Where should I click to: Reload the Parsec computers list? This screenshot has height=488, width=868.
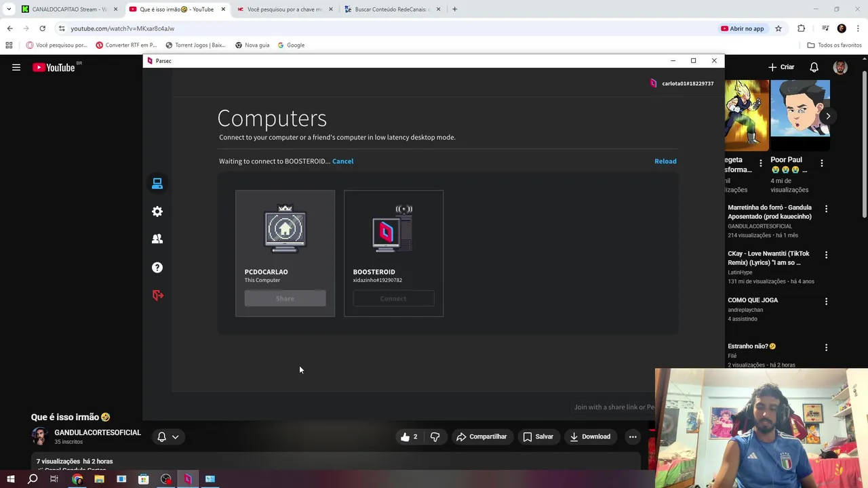tap(665, 161)
